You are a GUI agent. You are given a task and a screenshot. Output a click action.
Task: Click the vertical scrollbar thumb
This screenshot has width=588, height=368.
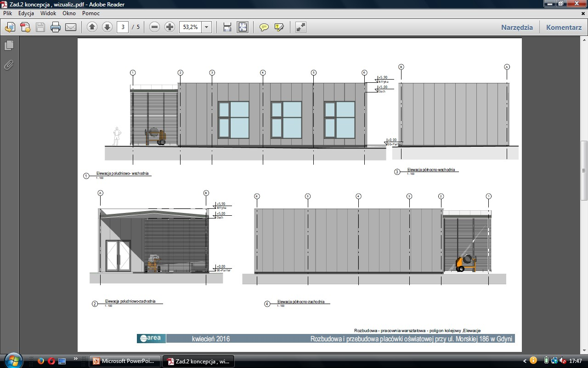584,170
